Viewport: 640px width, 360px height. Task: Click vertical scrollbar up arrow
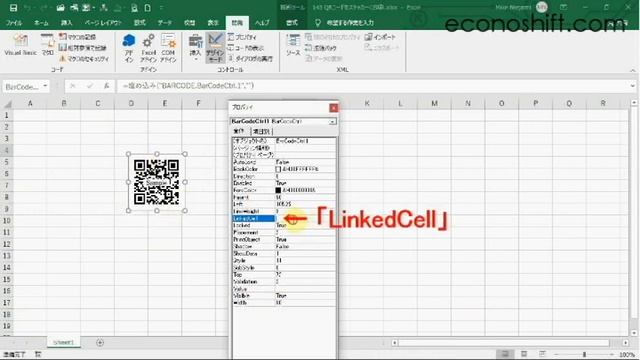[633, 103]
